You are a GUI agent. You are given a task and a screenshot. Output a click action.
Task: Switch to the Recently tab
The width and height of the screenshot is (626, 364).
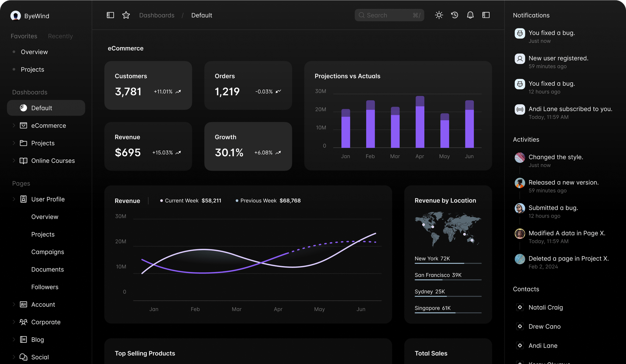(60, 36)
